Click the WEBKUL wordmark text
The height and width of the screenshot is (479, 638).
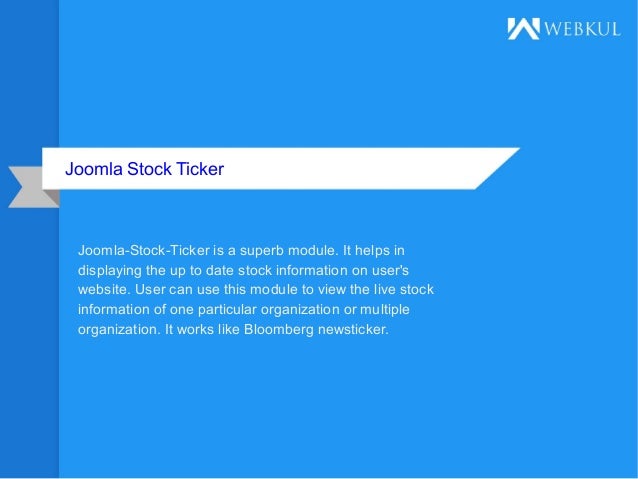click(x=582, y=29)
